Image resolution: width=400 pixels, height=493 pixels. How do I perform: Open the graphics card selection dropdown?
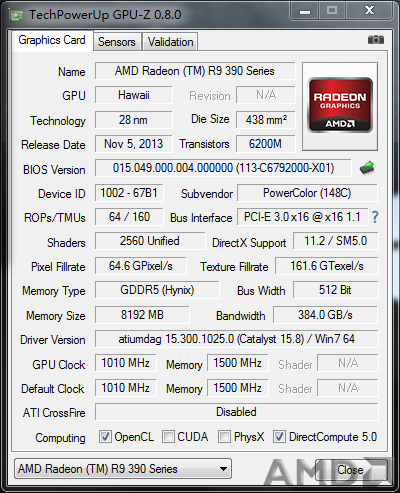[123, 469]
